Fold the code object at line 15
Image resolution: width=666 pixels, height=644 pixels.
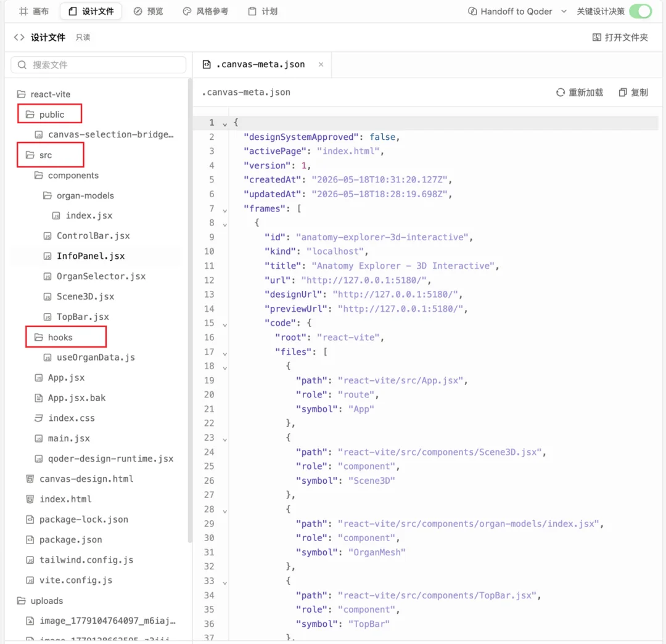[224, 325]
